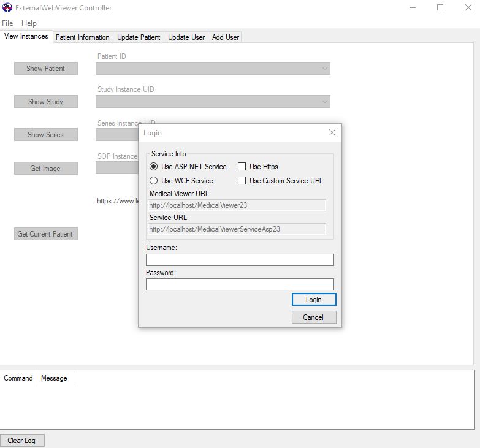
Task: Minimize the ExternalWebViewer Controller window
Action: (x=413, y=7)
